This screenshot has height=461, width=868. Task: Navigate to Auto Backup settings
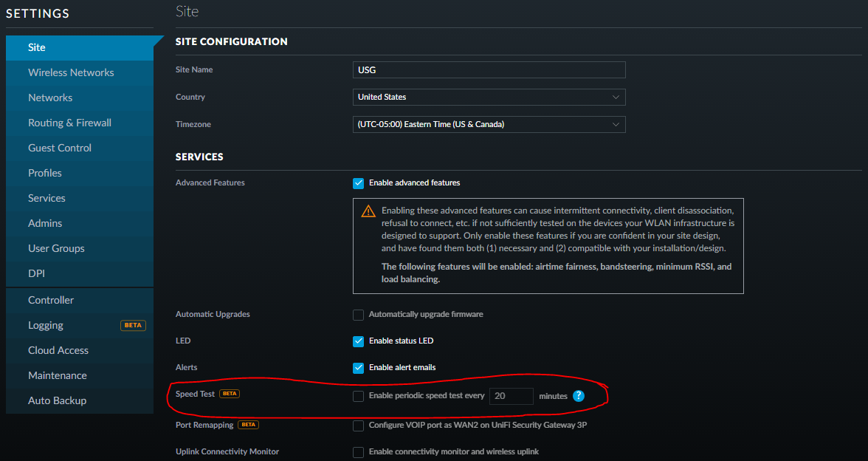pyautogui.click(x=57, y=400)
